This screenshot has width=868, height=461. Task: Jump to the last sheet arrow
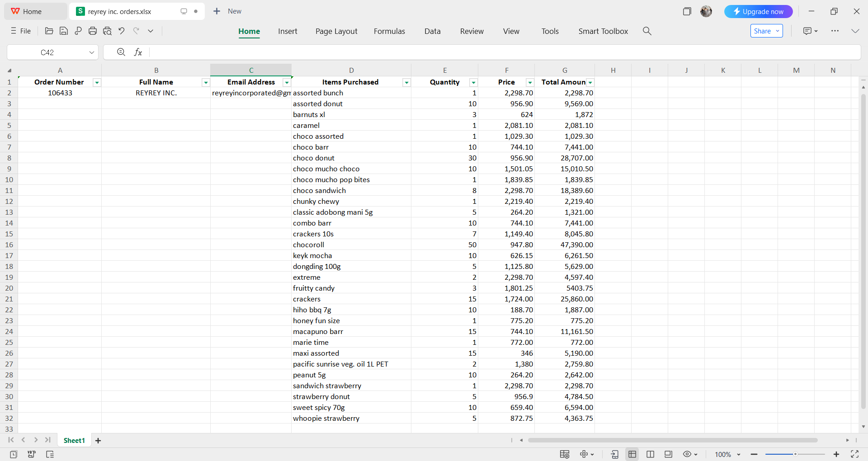pyautogui.click(x=48, y=440)
